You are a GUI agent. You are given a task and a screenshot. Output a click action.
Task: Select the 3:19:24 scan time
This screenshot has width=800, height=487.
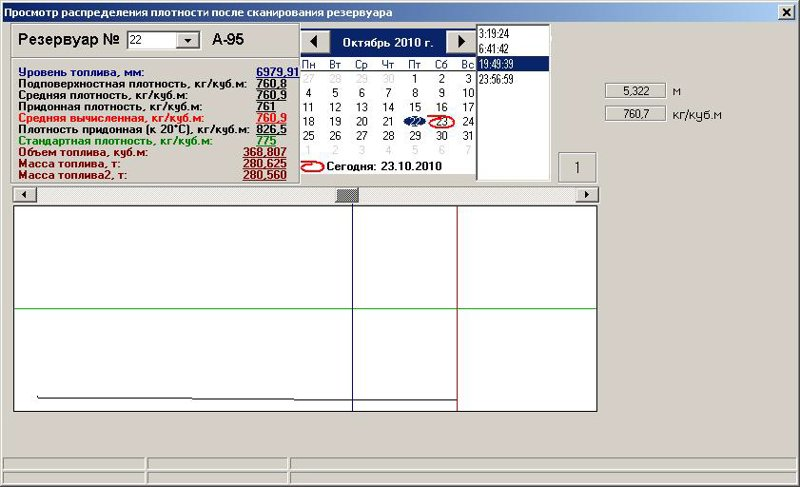click(493, 34)
